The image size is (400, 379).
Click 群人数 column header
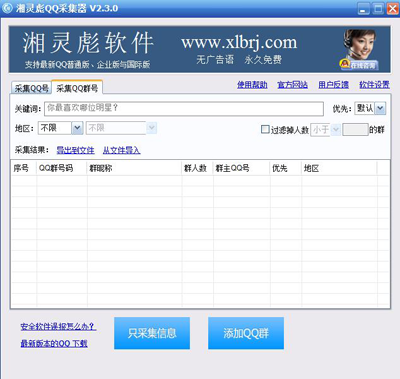click(x=197, y=168)
